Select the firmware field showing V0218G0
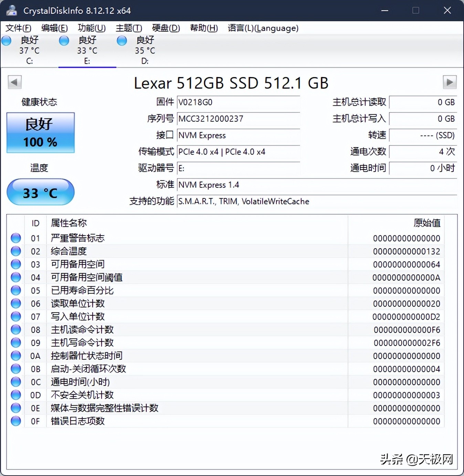Image resolution: width=464 pixels, height=476 pixels. [238, 102]
